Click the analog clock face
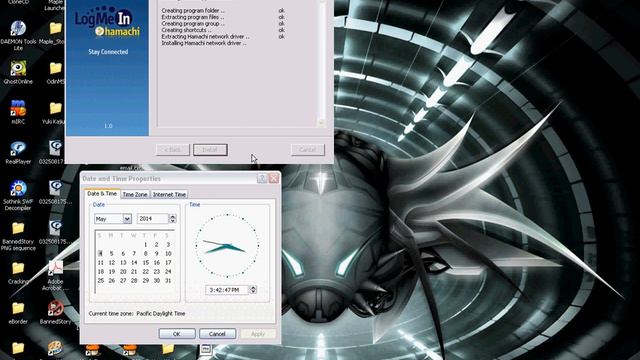The height and width of the screenshot is (360, 640). tap(227, 246)
